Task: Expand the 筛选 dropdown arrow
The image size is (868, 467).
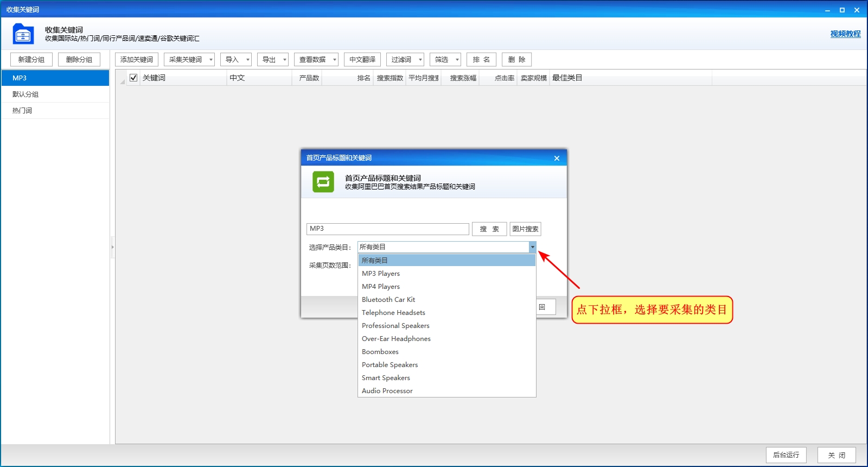Action: coord(457,60)
